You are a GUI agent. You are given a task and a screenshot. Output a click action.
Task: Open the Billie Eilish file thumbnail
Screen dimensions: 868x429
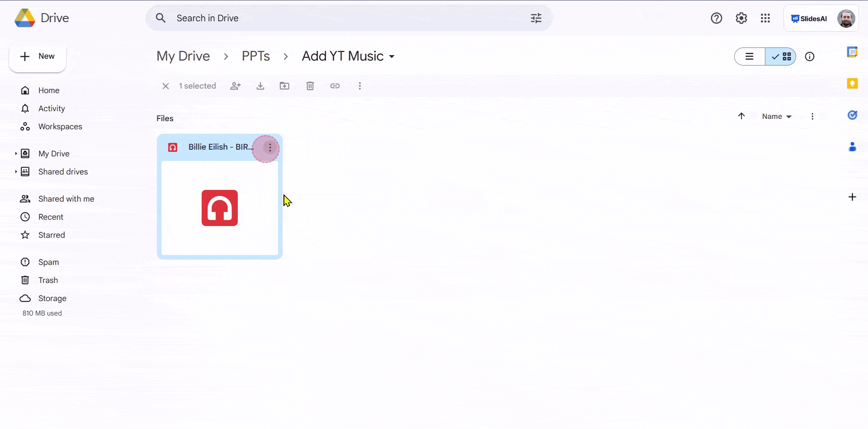219,208
